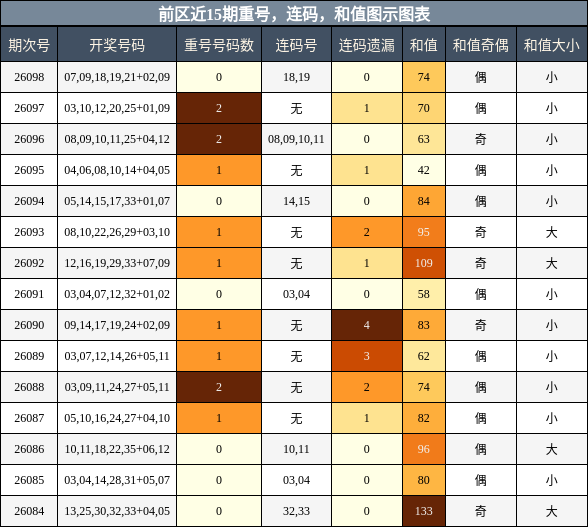Click draw numbers 03,09,11,24,27+05,11
Image resolution: width=588 pixels, height=527 pixels.
(x=117, y=387)
